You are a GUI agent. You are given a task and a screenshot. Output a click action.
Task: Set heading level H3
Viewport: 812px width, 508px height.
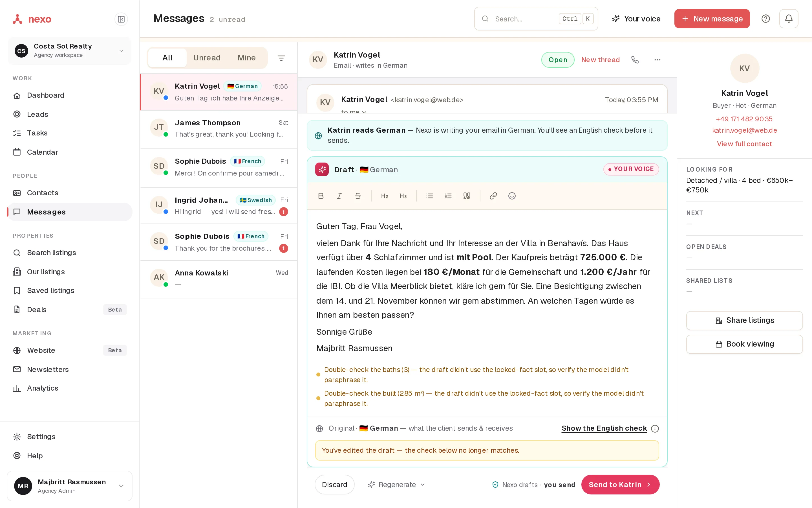point(403,196)
